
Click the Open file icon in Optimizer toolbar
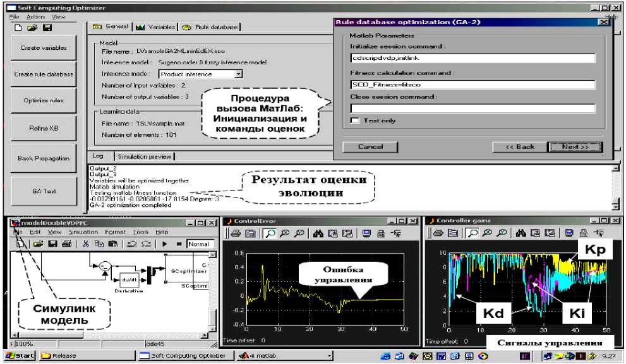(x=32, y=28)
